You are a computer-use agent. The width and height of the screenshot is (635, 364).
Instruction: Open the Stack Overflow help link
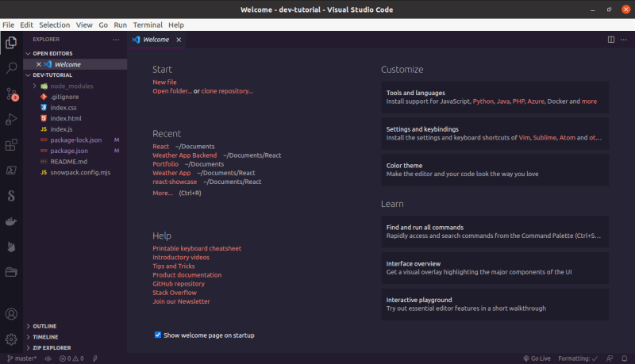(x=175, y=293)
